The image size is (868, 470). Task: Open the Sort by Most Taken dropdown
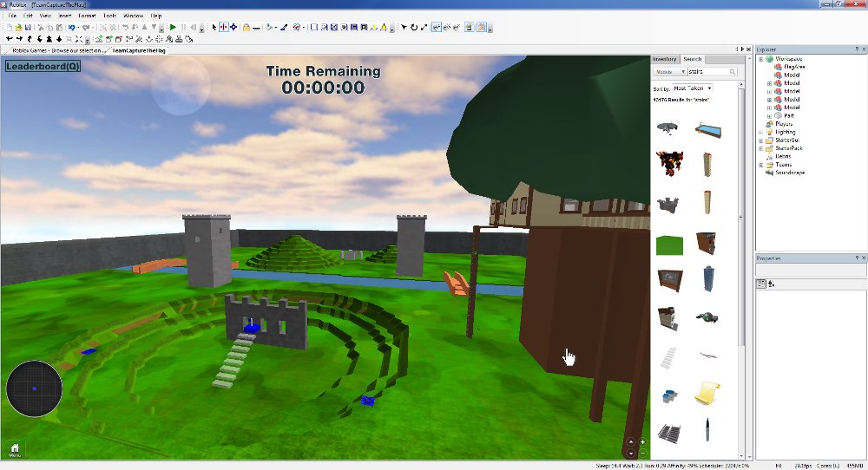(693, 88)
